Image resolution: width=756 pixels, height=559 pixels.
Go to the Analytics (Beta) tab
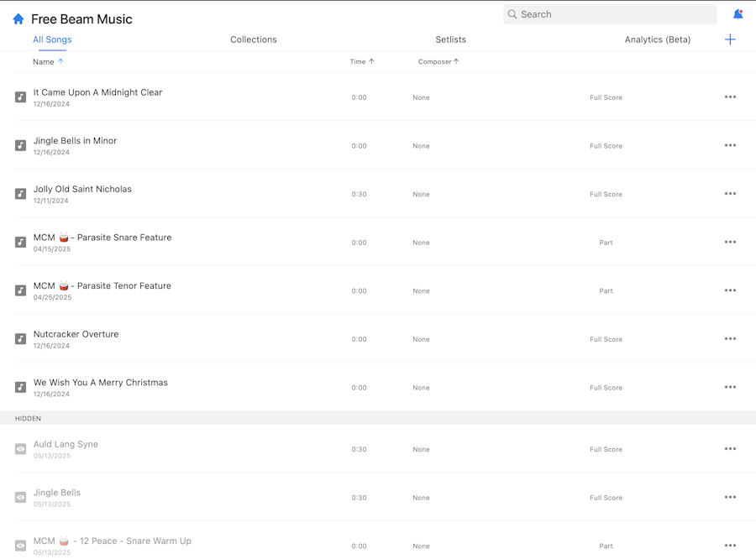click(x=658, y=39)
